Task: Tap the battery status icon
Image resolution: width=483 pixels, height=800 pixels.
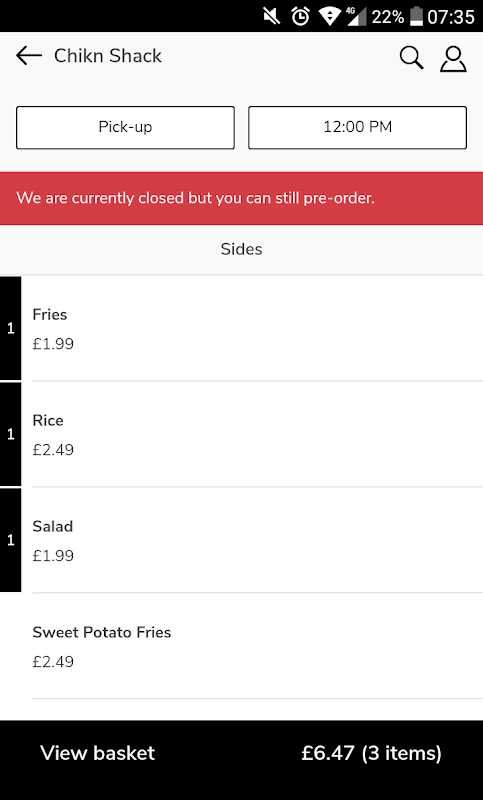Action: (417, 17)
